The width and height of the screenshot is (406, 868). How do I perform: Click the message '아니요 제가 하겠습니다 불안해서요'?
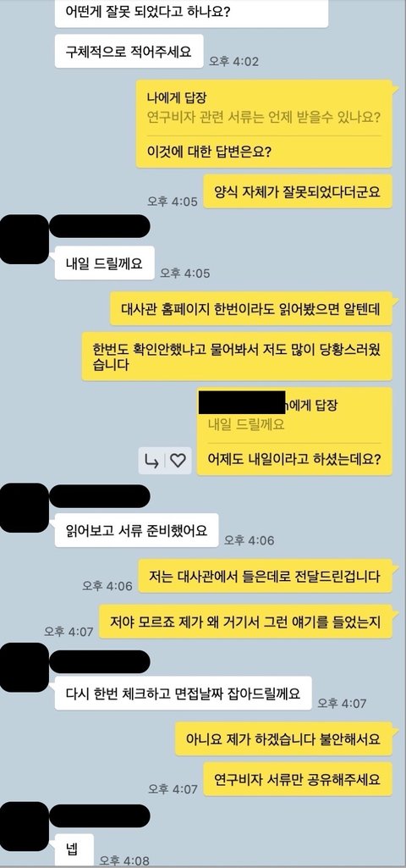point(283,739)
